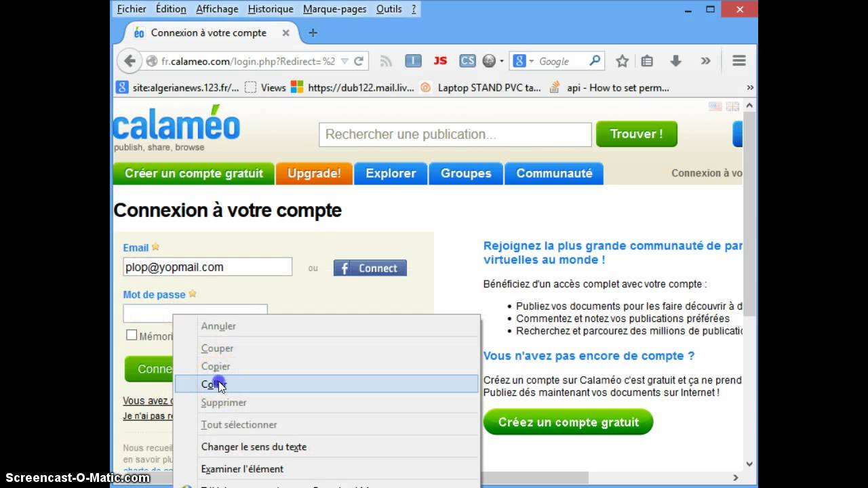Open a new tab with plus button
868x488 pixels.
pyautogui.click(x=313, y=33)
